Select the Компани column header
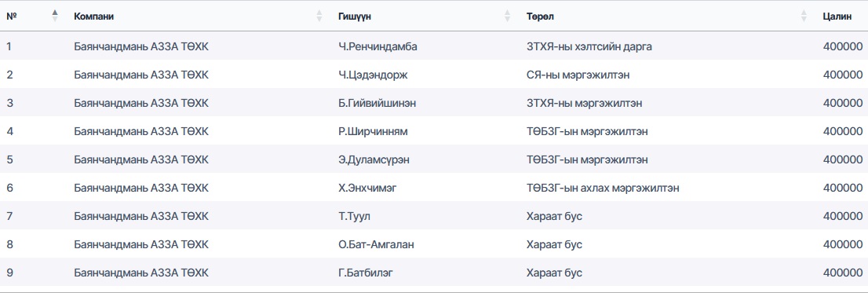The height and width of the screenshot is (293, 868). pyautogui.click(x=94, y=16)
